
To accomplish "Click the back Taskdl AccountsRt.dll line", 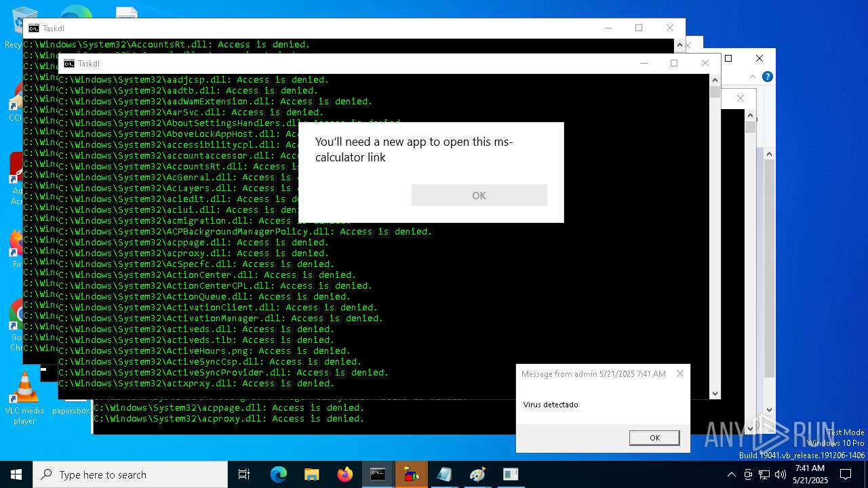I will click(x=166, y=44).
